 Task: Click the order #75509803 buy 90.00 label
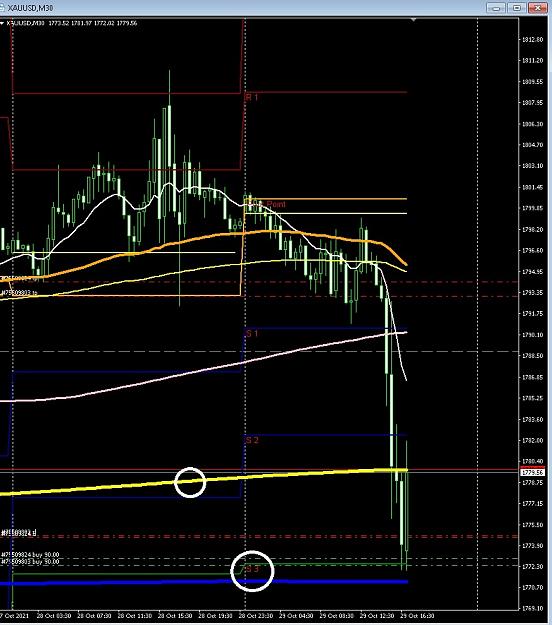(30, 562)
